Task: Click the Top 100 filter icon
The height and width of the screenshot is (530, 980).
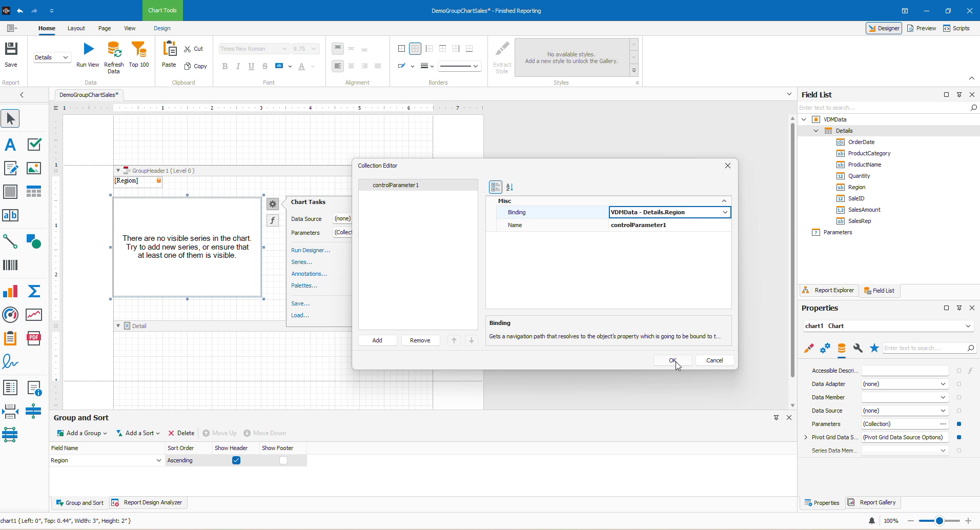Action: click(x=139, y=49)
